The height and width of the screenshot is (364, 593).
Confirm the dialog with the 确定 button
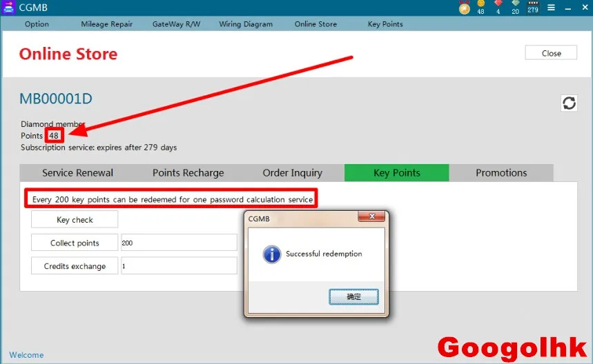click(x=353, y=297)
